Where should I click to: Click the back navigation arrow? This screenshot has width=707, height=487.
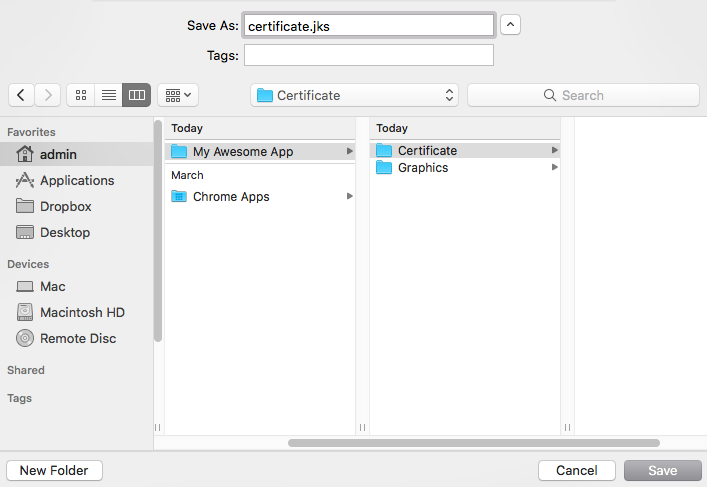click(x=22, y=95)
